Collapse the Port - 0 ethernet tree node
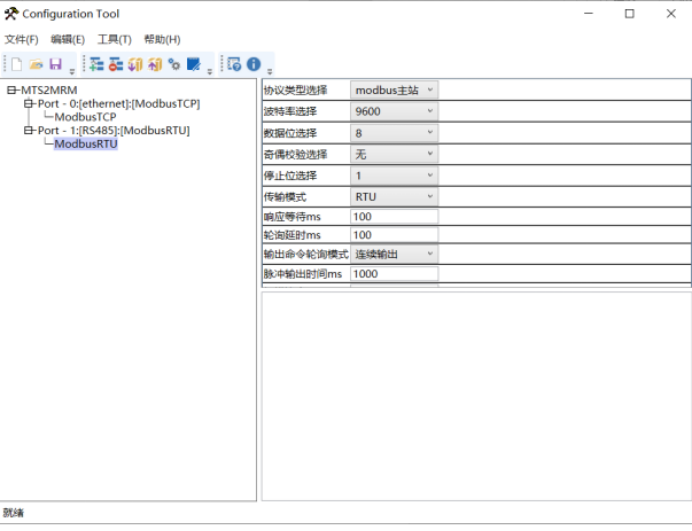This screenshot has height=531, width=692. [28, 104]
